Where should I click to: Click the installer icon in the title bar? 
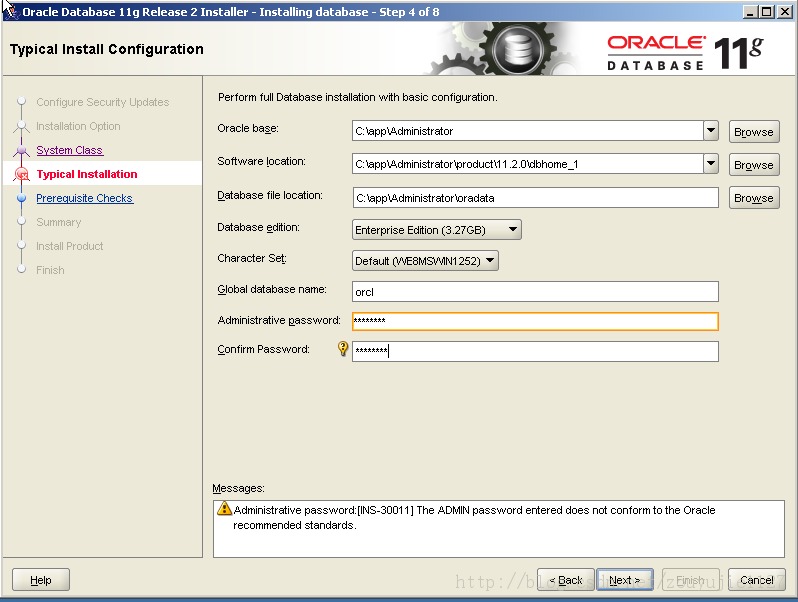[x=12, y=11]
